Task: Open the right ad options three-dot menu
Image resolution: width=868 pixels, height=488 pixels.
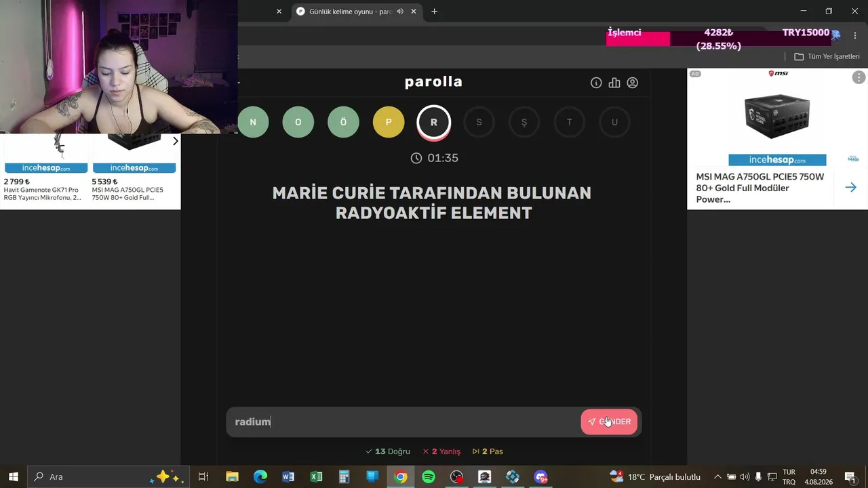Action: point(859,77)
